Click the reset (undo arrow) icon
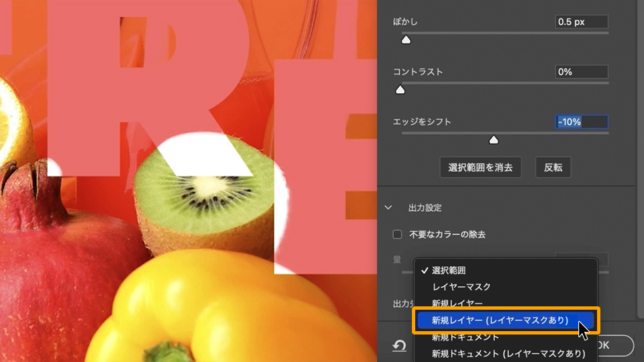644x362 pixels. [399, 346]
